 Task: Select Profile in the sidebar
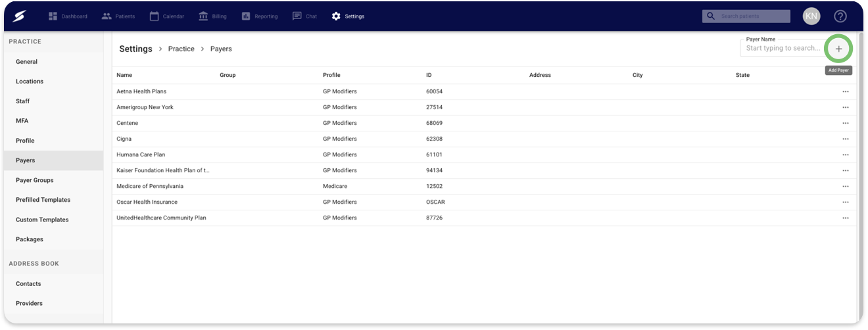coord(53,141)
